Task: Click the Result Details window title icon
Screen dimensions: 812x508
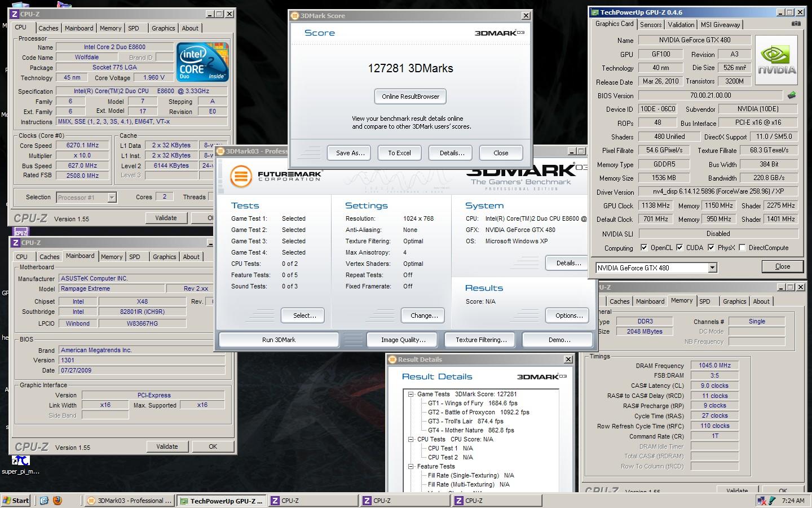Action: (x=392, y=360)
